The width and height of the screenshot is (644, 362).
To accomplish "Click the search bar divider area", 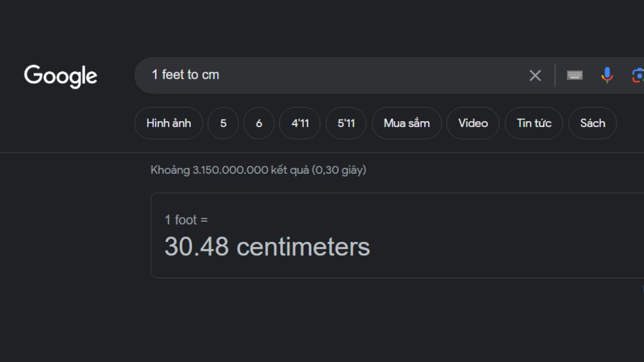I will point(555,76).
